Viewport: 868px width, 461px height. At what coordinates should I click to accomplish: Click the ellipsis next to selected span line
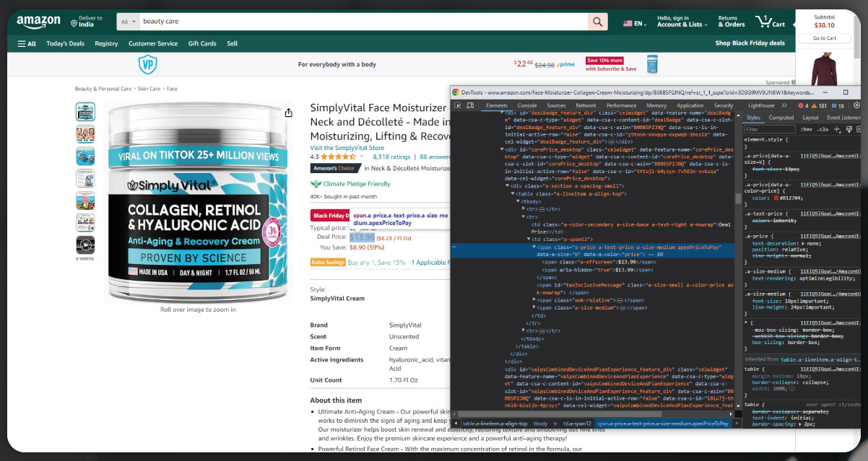[454, 247]
